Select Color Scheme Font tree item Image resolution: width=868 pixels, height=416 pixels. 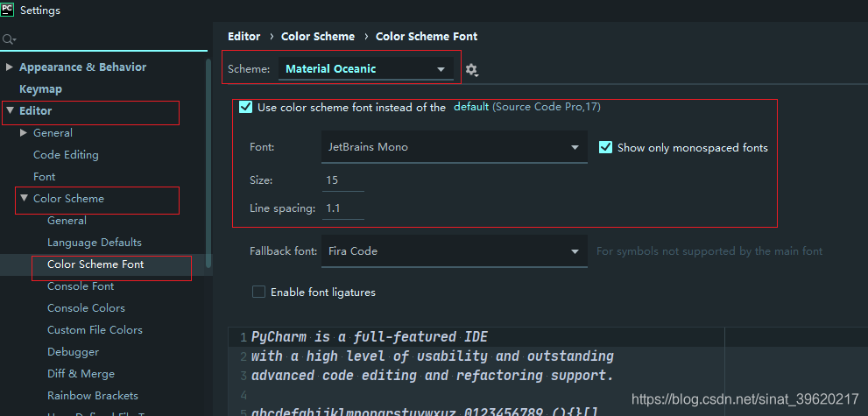coord(95,264)
